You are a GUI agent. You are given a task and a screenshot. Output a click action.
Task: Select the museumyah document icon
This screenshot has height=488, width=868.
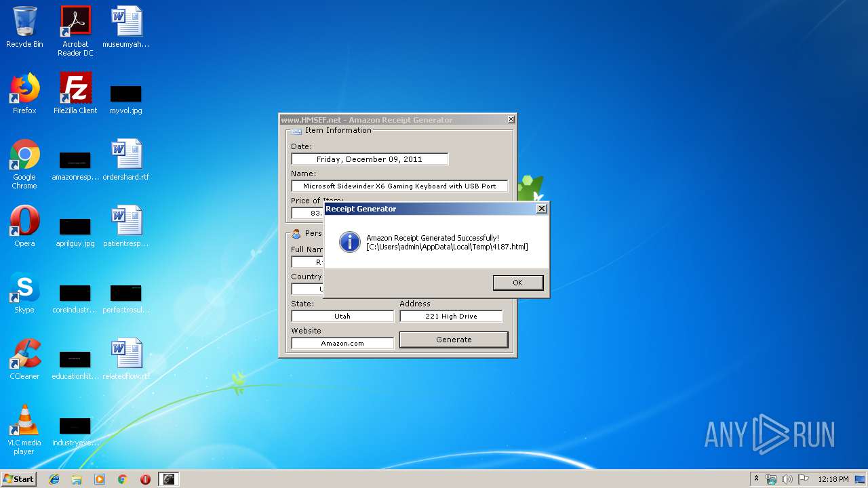point(126,28)
